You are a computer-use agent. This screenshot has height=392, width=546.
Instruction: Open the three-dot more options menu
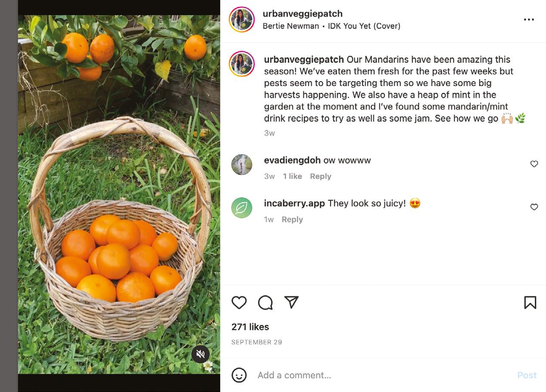pyautogui.click(x=529, y=20)
